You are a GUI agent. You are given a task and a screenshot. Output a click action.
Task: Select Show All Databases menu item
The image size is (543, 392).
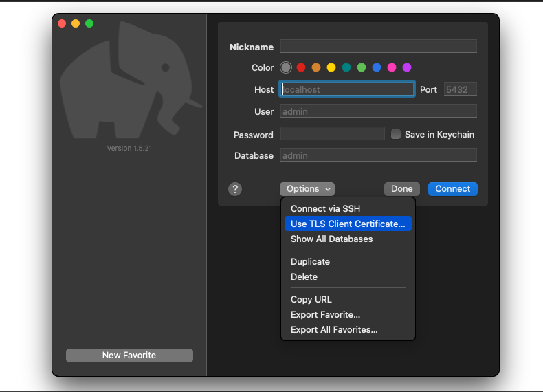pos(331,239)
